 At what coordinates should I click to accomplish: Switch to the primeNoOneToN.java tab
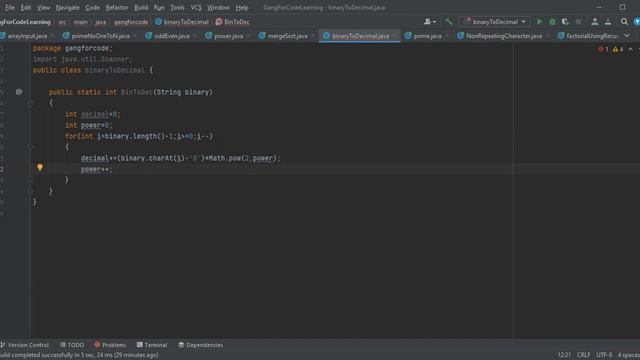100,36
